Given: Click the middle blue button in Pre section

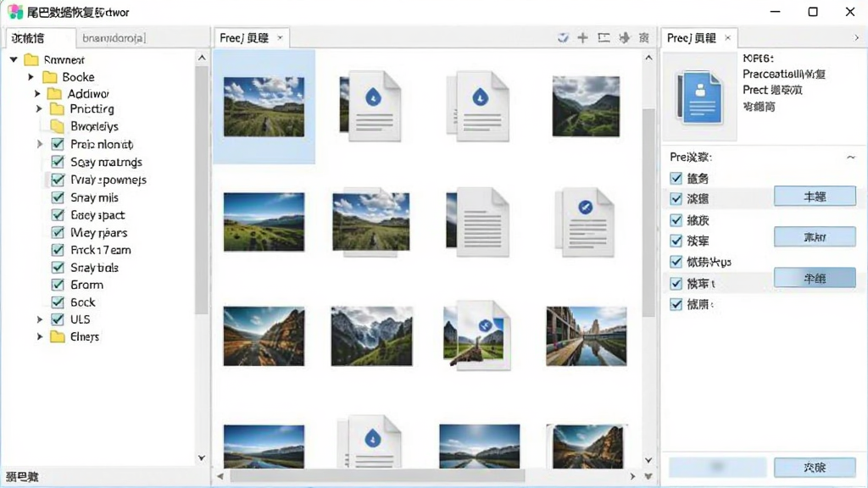Looking at the screenshot, I should tap(815, 237).
